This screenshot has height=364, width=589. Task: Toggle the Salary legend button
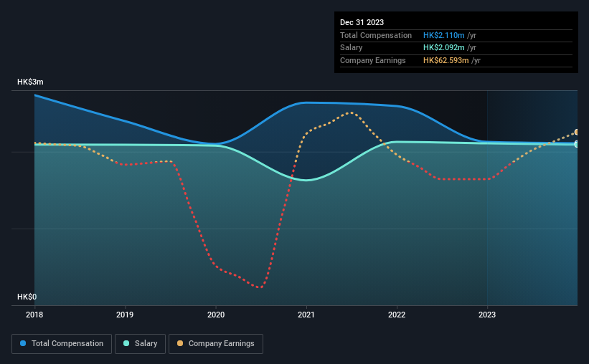click(x=140, y=344)
